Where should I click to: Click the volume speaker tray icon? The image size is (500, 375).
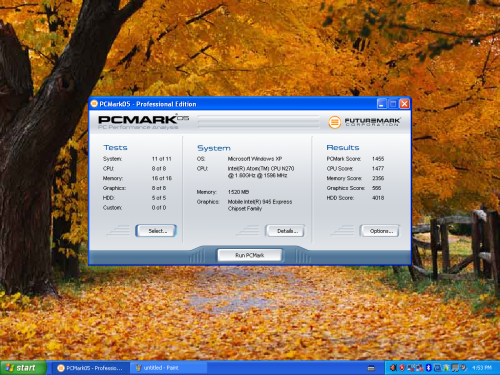(x=393, y=368)
